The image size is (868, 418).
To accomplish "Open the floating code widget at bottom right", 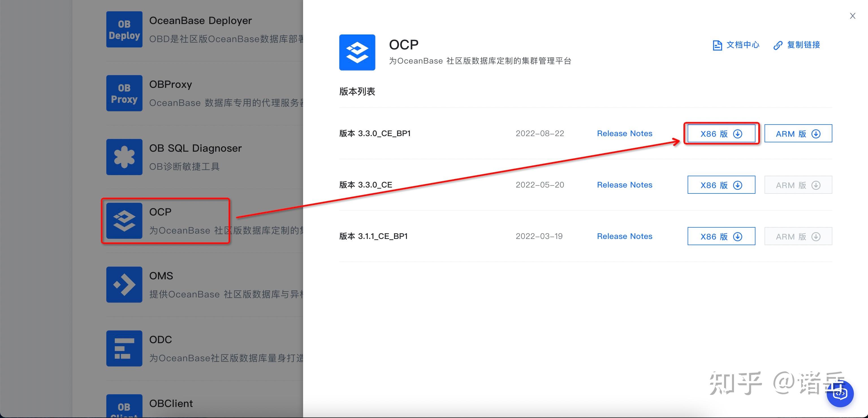I will pos(840,394).
